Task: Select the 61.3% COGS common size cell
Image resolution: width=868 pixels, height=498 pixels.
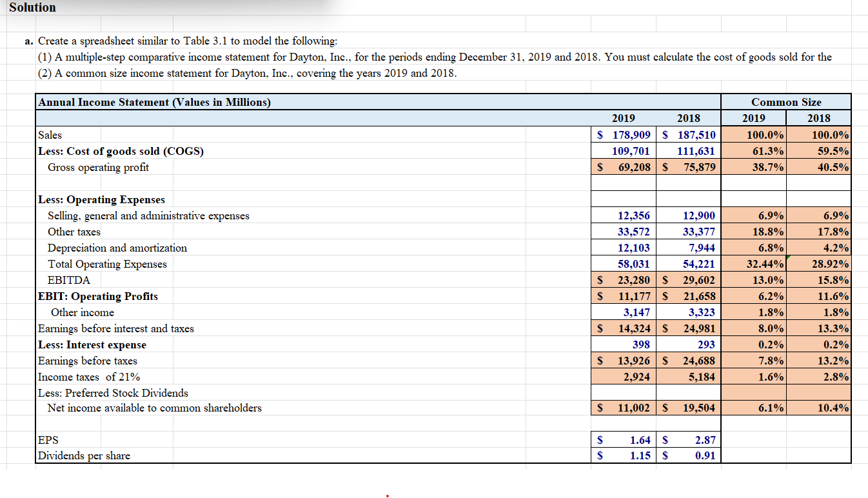Action: 753,151
